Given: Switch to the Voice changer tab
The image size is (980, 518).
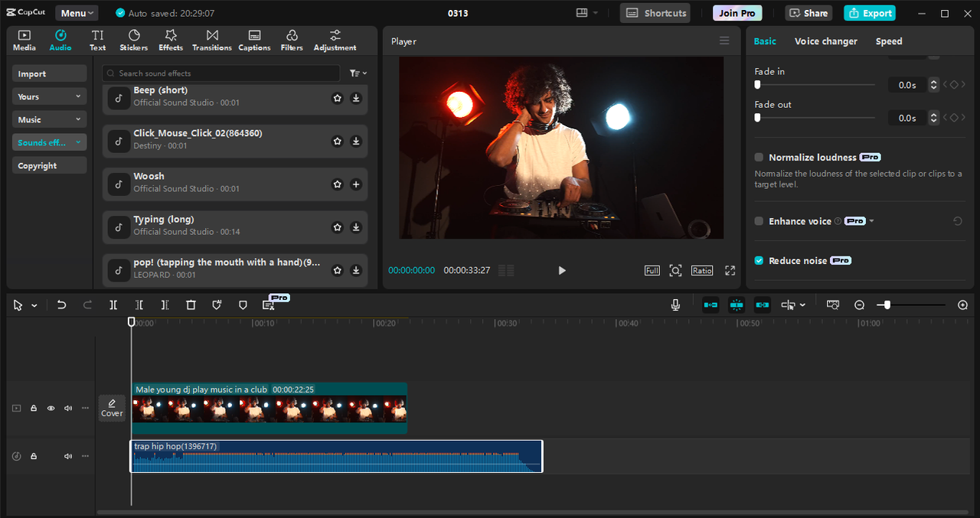Looking at the screenshot, I should click(x=826, y=41).
